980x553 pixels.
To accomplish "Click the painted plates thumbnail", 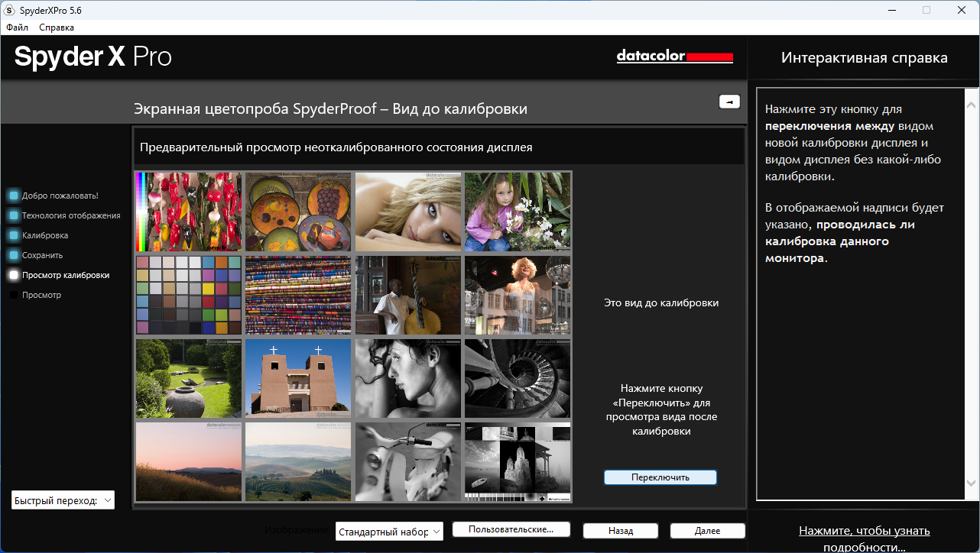I will 298,212.
